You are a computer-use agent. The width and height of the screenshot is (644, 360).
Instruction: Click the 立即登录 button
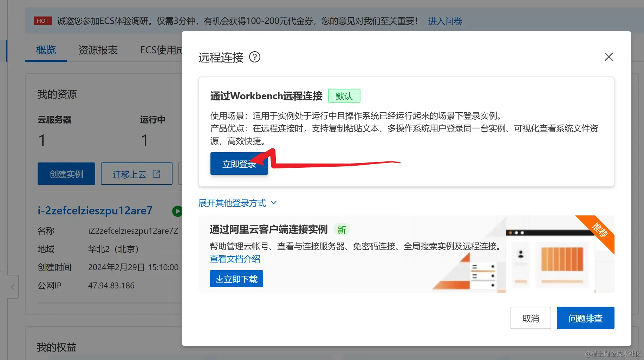coord(239,164)
